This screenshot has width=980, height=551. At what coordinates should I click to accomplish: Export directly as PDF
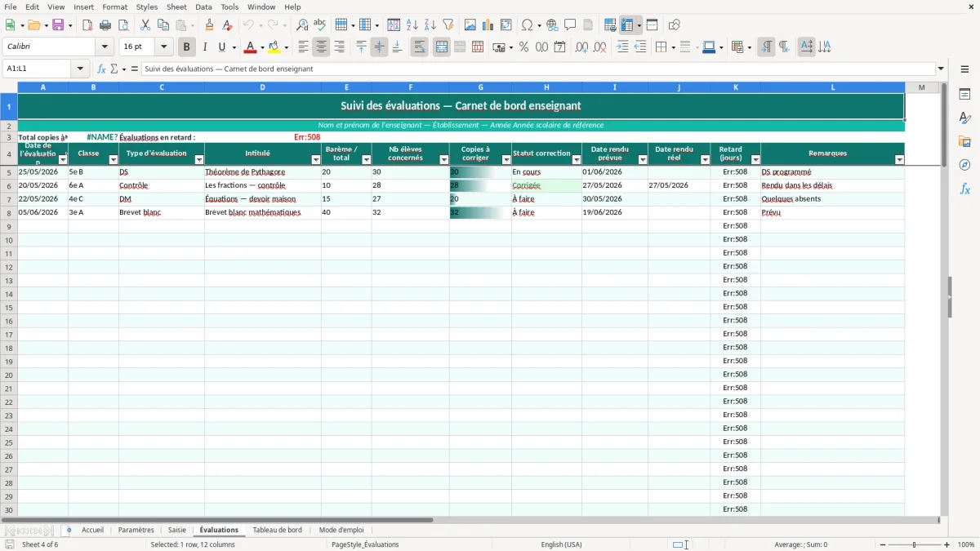[x=87, y=25]
